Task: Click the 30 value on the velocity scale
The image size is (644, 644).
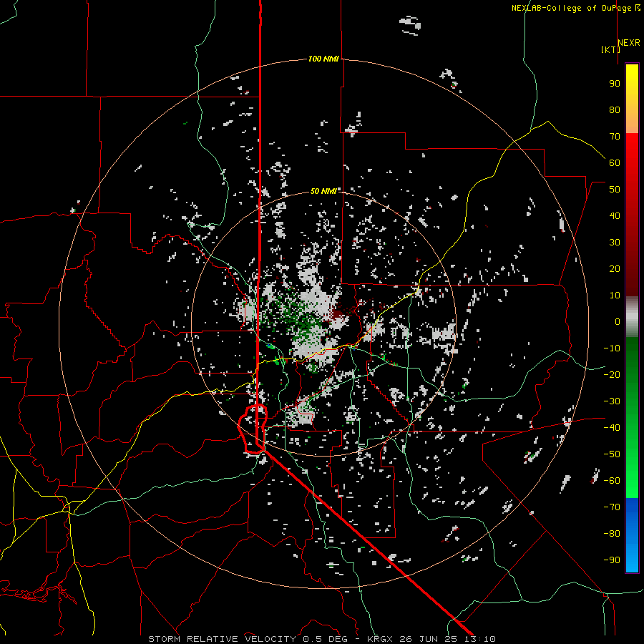Action: pyautogui.click(x=615, y=243)
